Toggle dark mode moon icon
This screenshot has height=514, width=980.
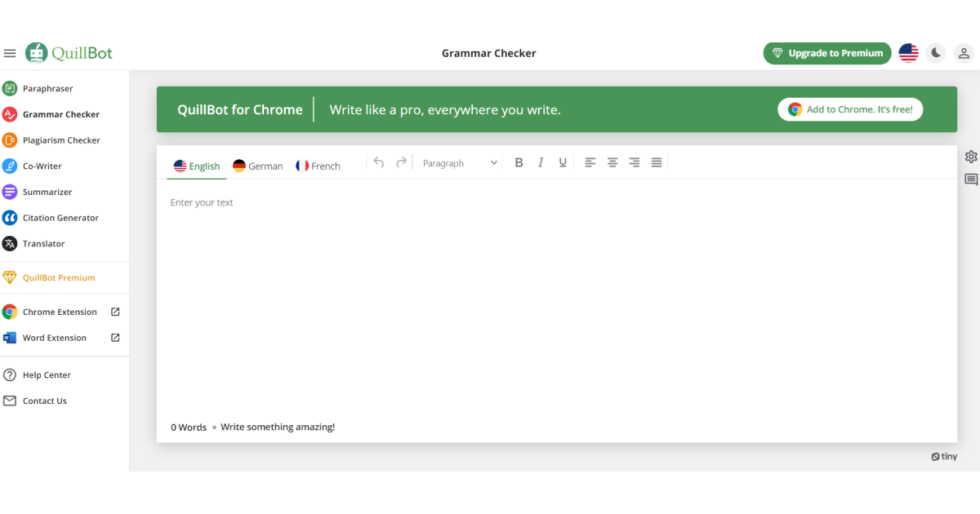click(x=936, y=53)
